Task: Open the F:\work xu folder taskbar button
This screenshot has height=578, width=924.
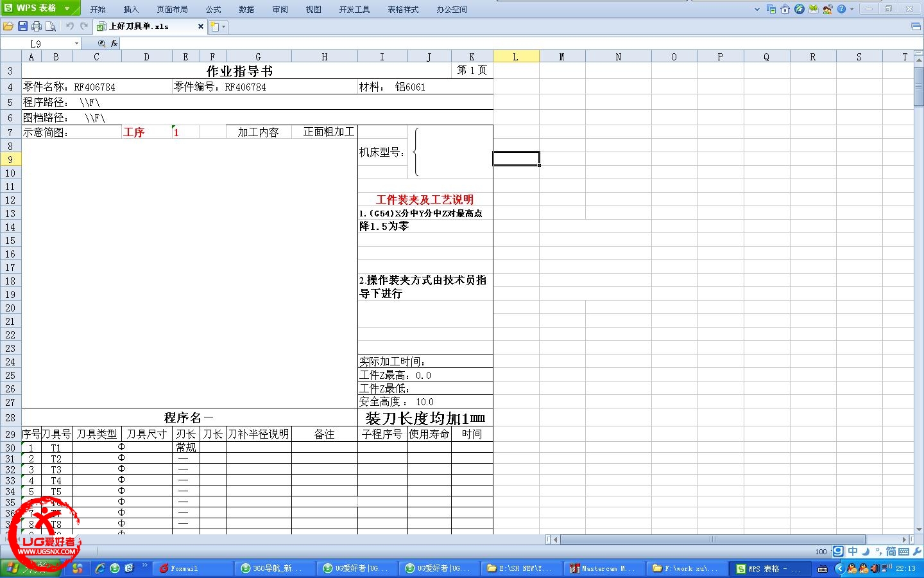Action: click(687, 568)
